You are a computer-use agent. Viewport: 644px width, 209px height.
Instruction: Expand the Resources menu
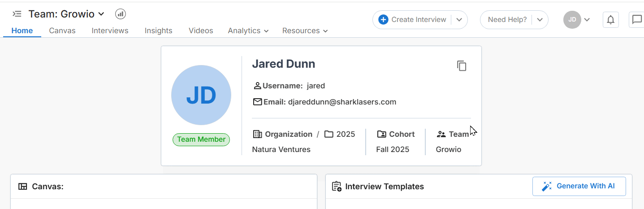point(305,30)
